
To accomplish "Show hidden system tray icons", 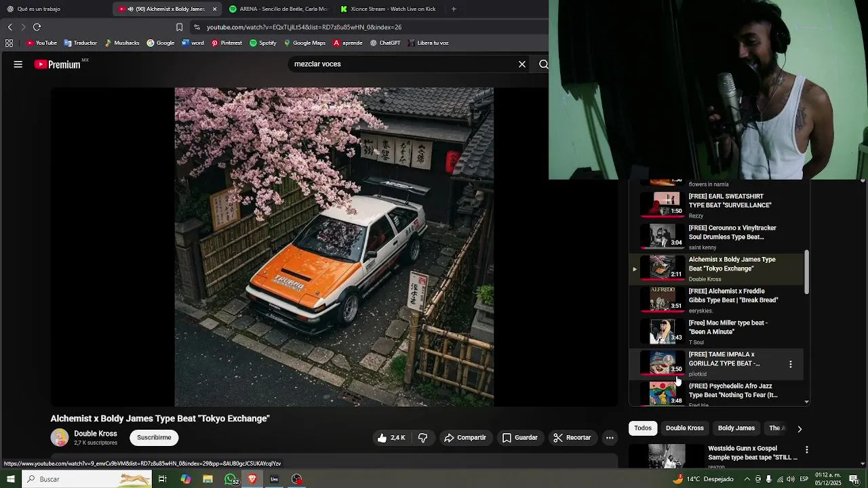I will (747, 479).
